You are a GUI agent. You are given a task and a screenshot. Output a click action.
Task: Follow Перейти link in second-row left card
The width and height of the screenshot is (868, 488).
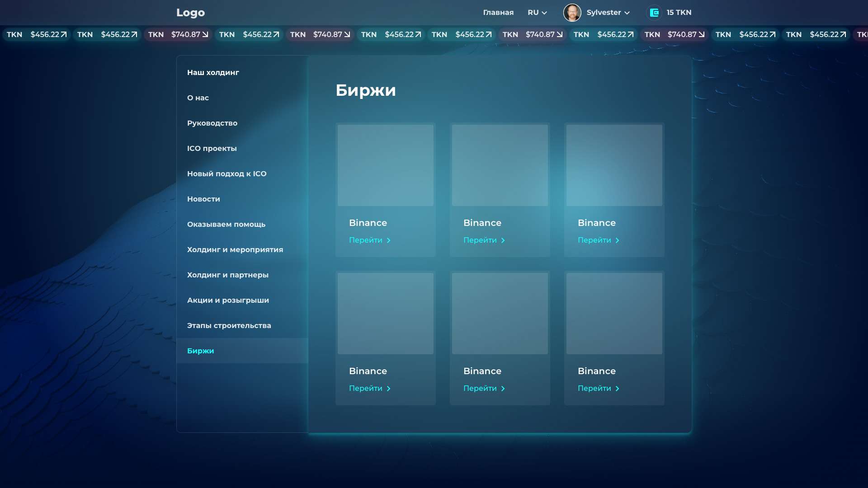pos(370,388)
